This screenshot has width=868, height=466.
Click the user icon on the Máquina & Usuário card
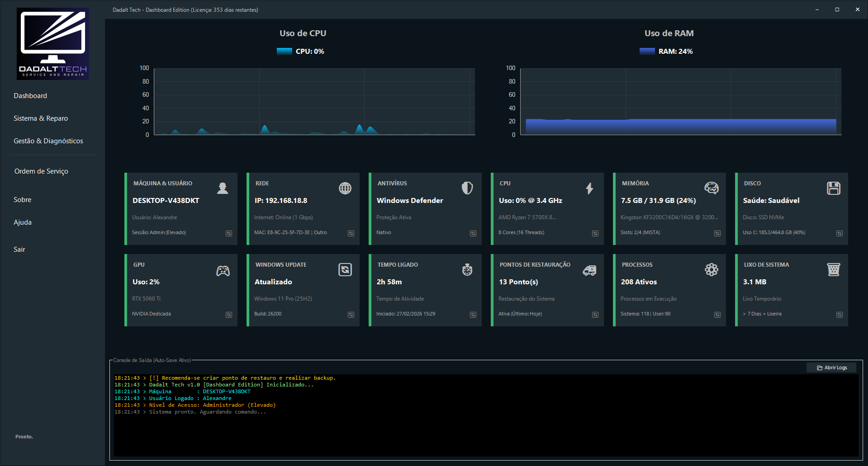(223, 188)
